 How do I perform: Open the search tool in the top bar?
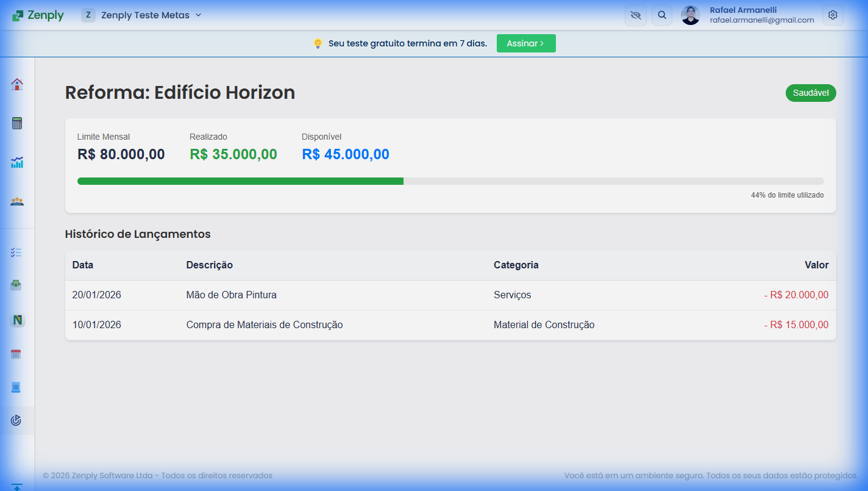coord(662,15)
